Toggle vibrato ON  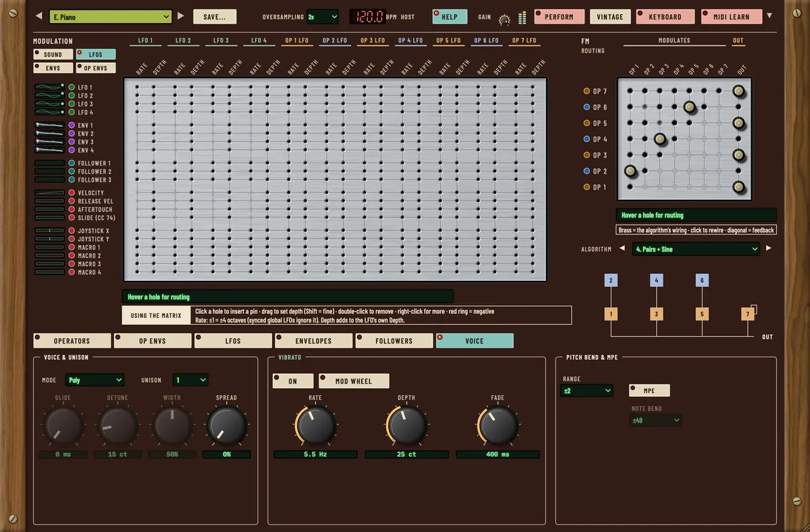pyautogui.click(x=293, y=381)
